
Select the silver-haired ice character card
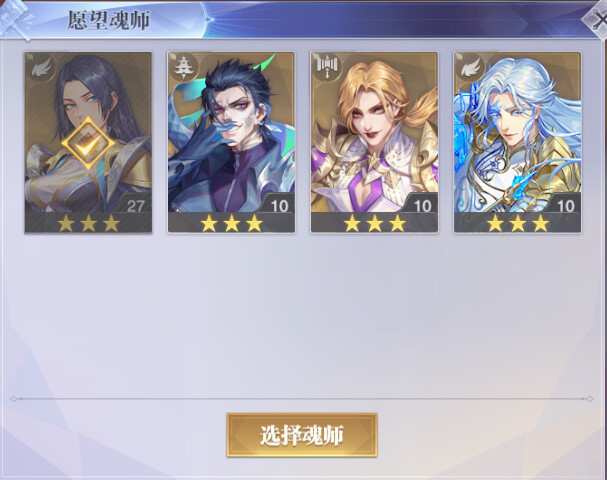518,142
